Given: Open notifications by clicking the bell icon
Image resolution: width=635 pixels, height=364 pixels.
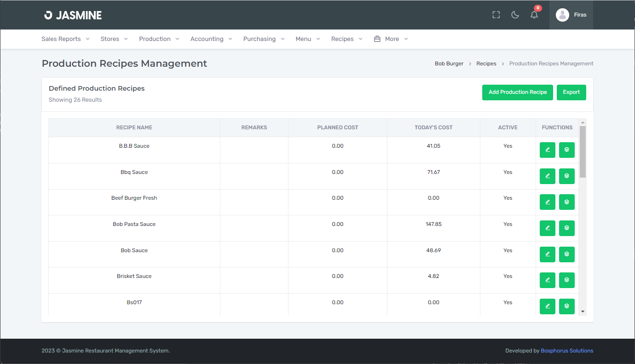Looking at the screenshot, I should tap(534, 14).
